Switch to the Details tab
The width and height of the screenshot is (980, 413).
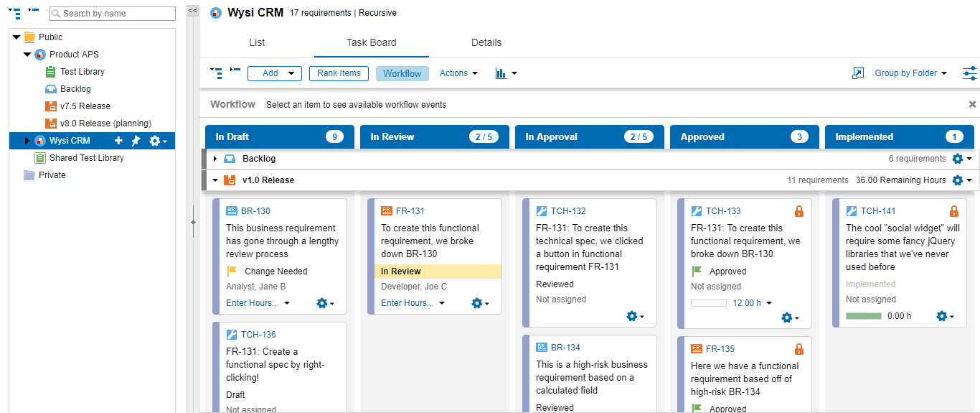[x=486, y=42]
